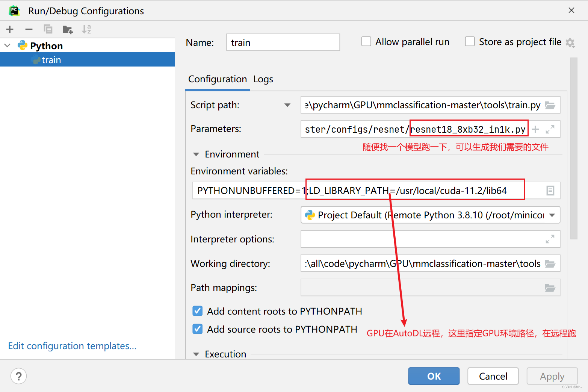
Task: Click the OK button
Action: tap(434, 376)
